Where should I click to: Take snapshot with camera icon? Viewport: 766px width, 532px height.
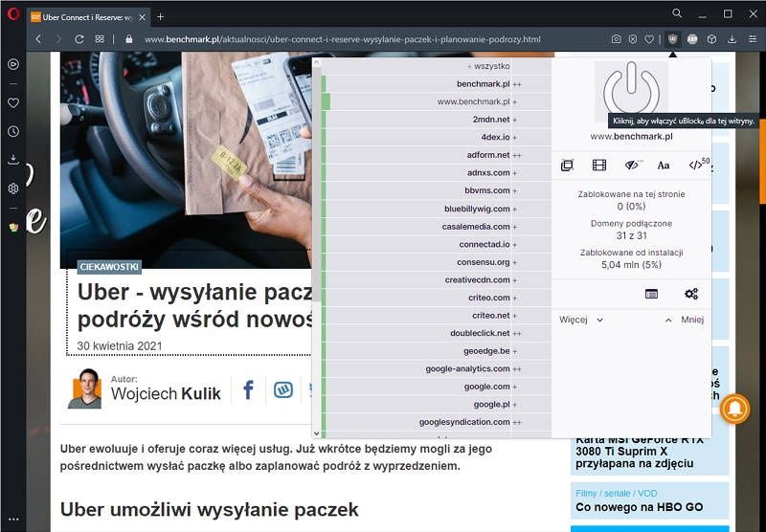pyautogui.click(x=616, y=39)
